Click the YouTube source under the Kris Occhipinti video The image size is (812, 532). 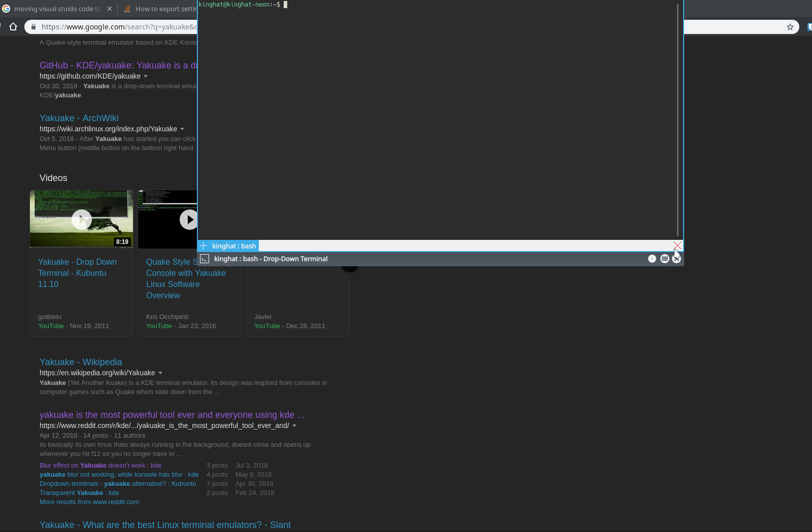tap(159, 326)
